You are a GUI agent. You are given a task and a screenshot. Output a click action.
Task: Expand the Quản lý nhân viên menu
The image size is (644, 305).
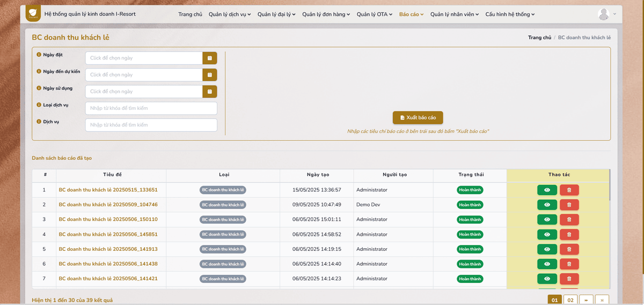455,14
